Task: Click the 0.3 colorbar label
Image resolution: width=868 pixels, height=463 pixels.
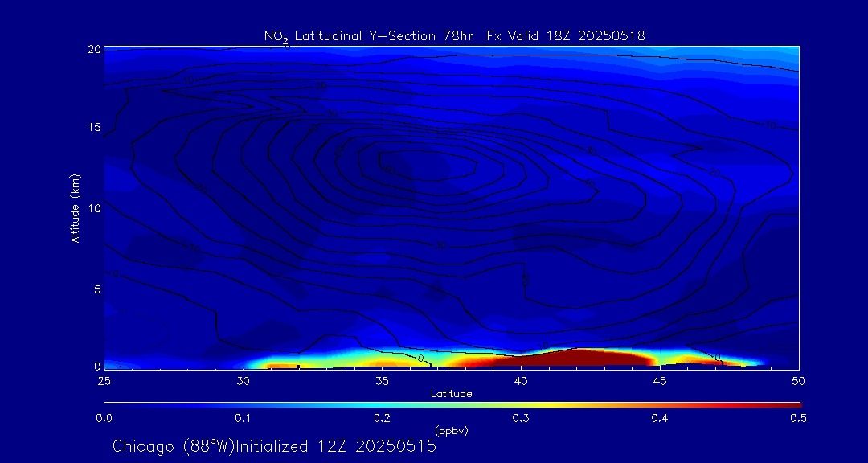Action: tap(520, 418)
